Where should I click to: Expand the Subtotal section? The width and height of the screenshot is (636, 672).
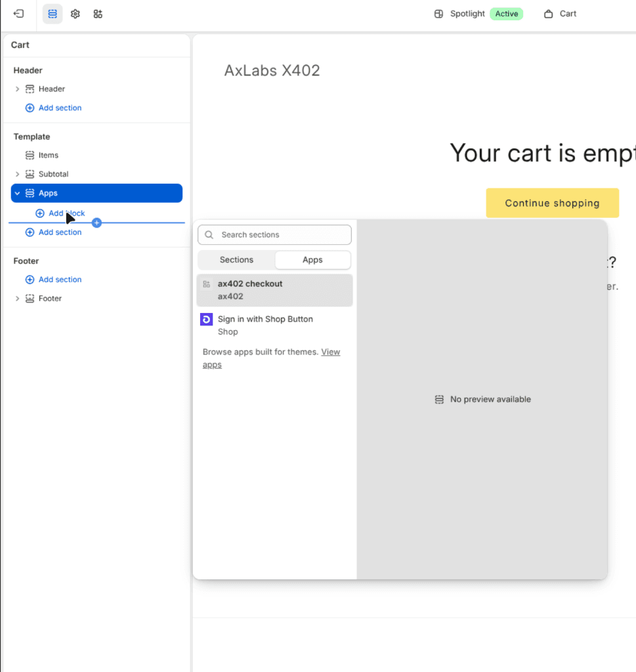pos(17,174)
